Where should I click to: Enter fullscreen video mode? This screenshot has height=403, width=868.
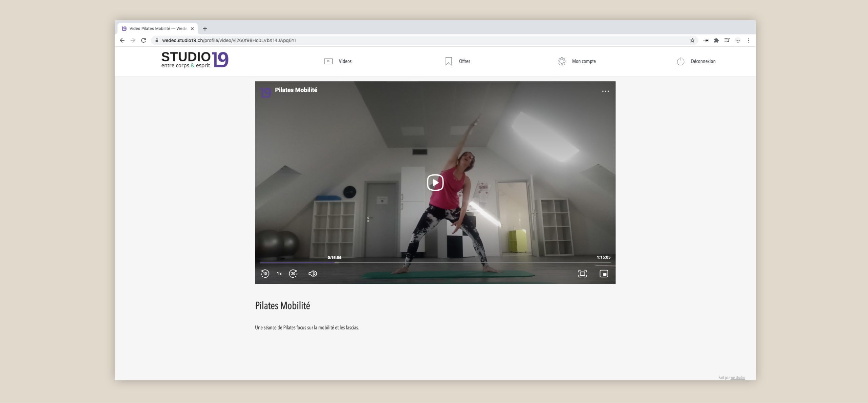coord(582,274)
